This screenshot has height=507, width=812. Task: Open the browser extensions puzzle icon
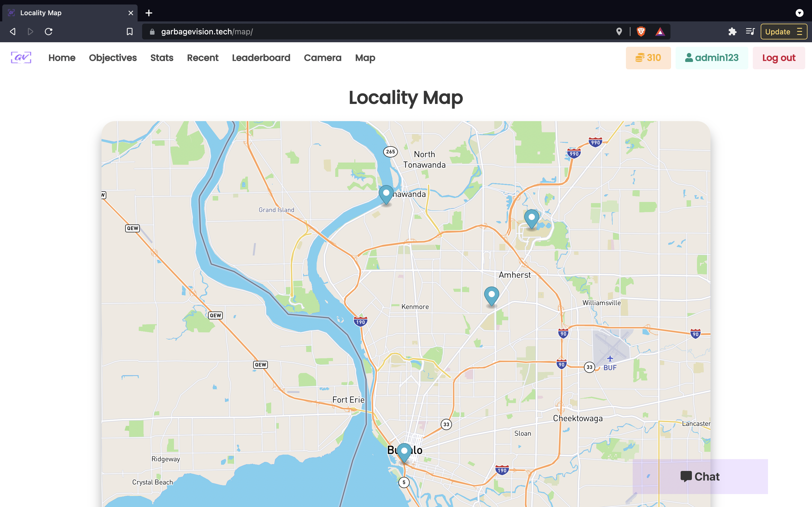[x=732, y=32]
